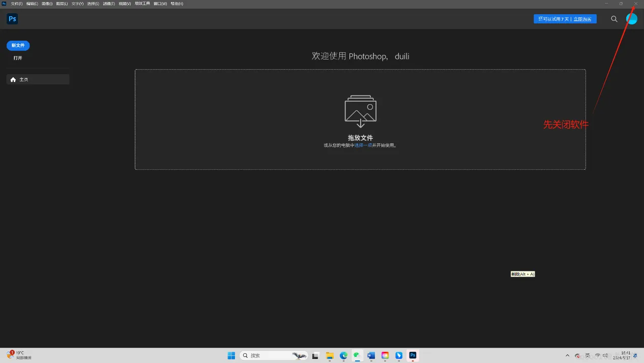Click the taskbar 搜索 search box

(274, 355)
